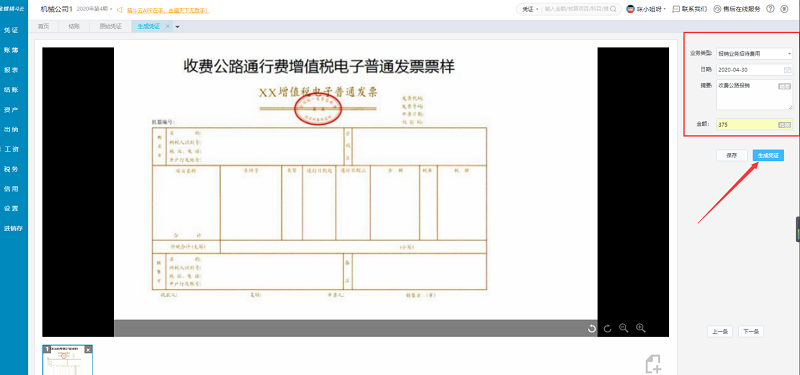The width and height of the screenshot is (800, 375).
Task: Go to the next record 下一条
Action: point(751,332)
